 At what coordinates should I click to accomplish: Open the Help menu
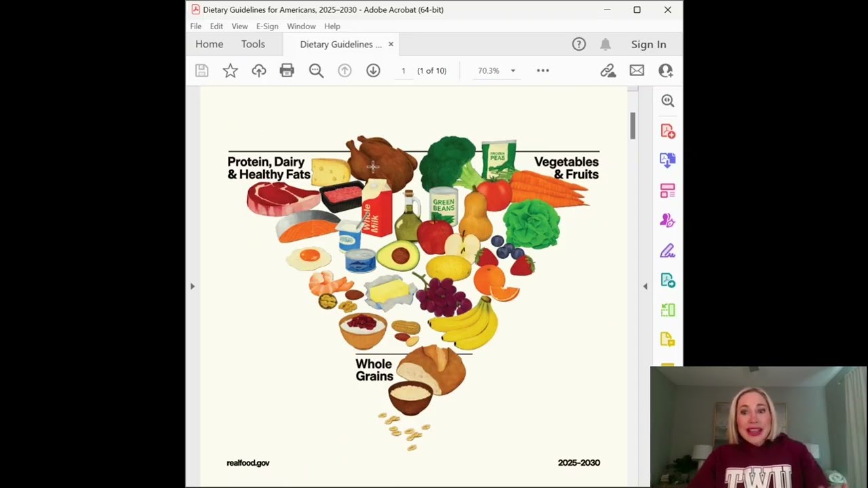click(x=332, y=26)
